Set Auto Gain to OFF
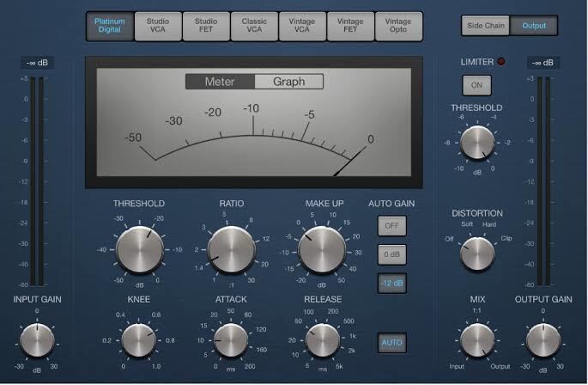This screenshot has width=588, height=385. [392, 226]
